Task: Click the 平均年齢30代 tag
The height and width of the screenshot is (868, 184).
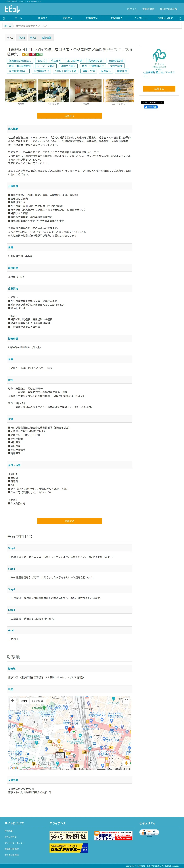Action: click(41, 71)
